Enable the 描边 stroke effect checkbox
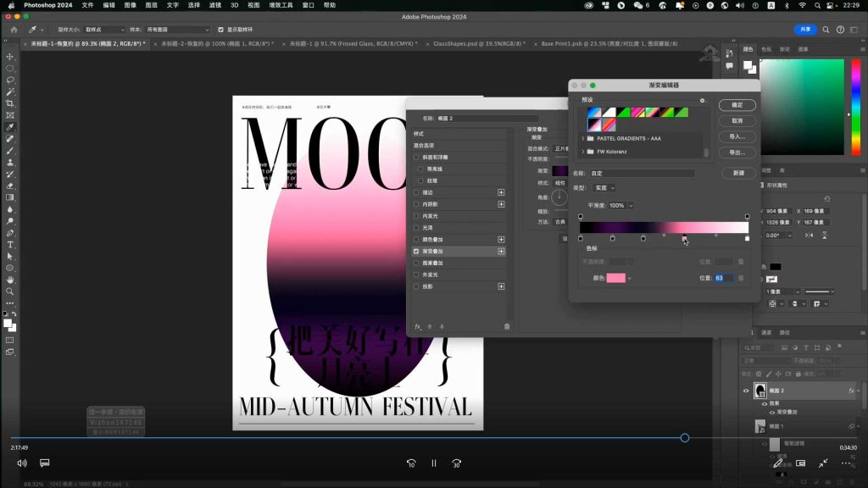 click(416, 192)
